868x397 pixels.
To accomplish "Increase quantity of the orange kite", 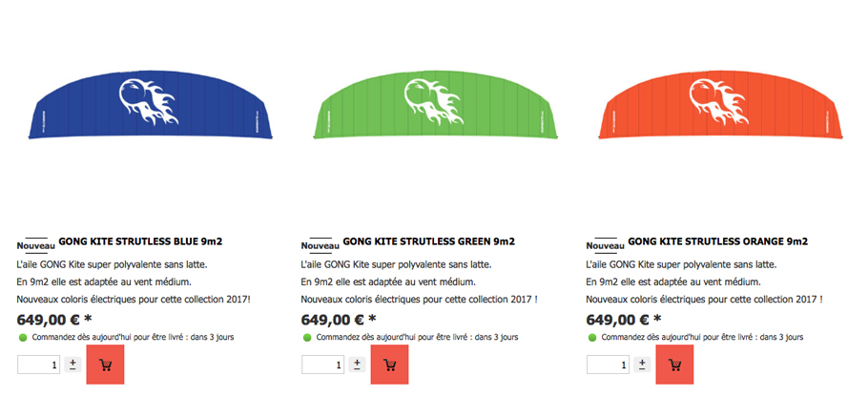I will (642, 362).
